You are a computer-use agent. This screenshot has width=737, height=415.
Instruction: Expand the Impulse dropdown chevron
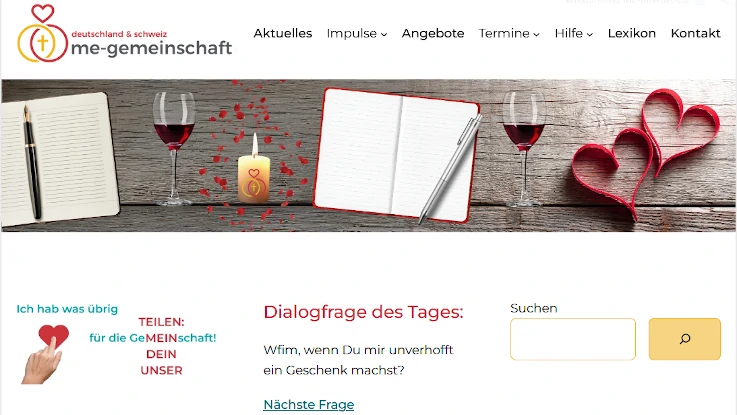384,34
